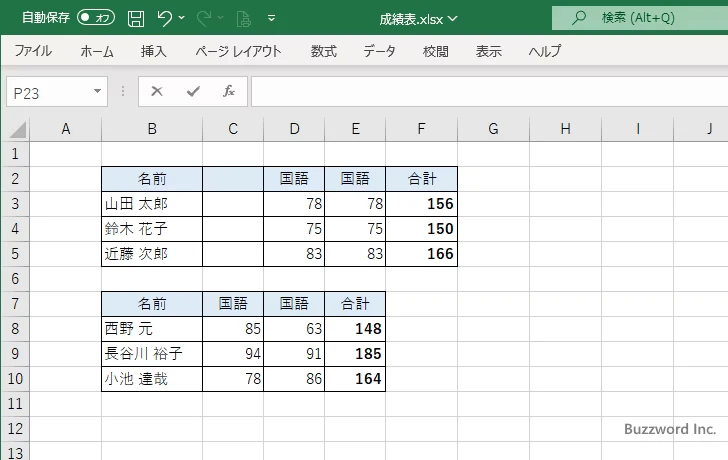Click the formula Enter checkmark icon
This screenshot has width=728, height=460.
pyautogui.click(x=193, y=91)
